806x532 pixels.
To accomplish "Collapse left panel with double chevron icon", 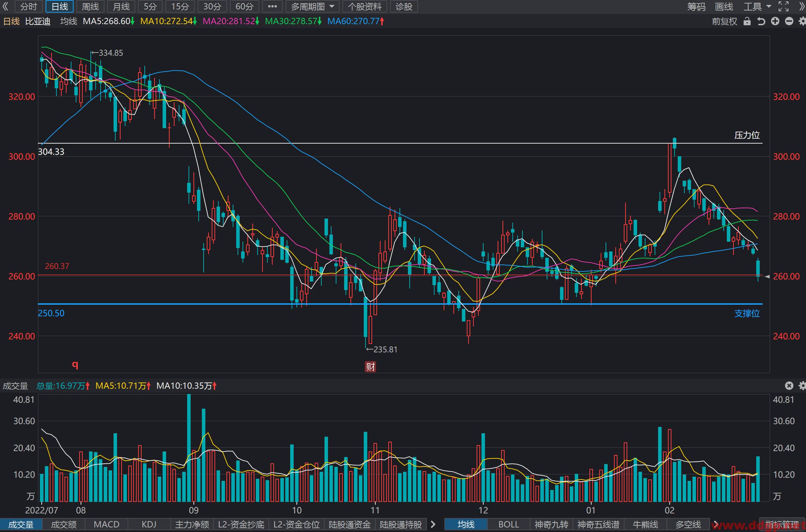I will pyautogui.click(x=5, y=6).
